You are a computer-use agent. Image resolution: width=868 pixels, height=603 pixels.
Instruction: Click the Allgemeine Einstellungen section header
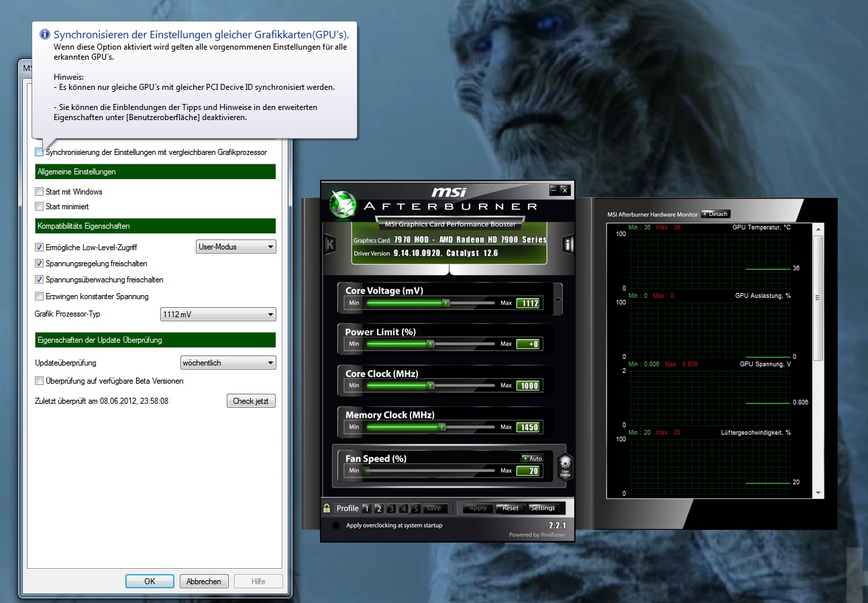[x=155, y=172]
